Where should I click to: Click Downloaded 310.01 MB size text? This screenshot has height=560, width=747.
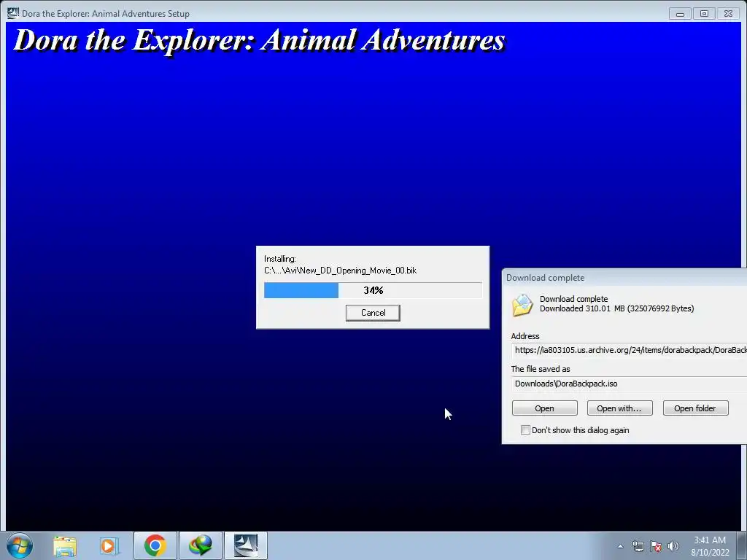pyautogui.click(x=616, y=308)
